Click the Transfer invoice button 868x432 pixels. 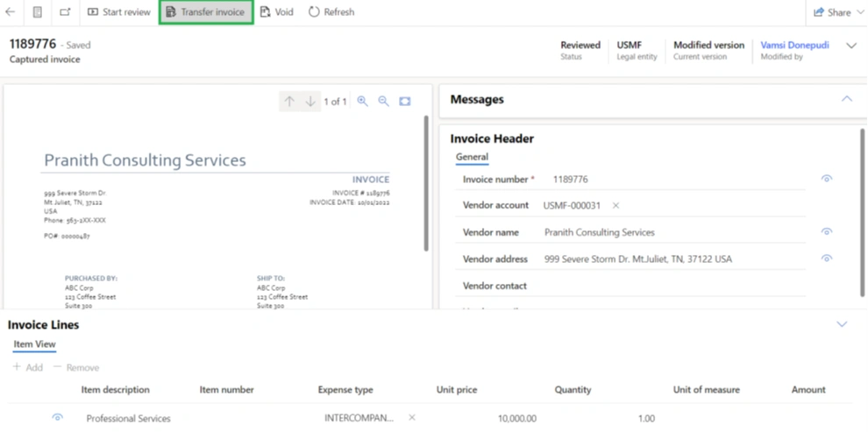click(206, 12)
